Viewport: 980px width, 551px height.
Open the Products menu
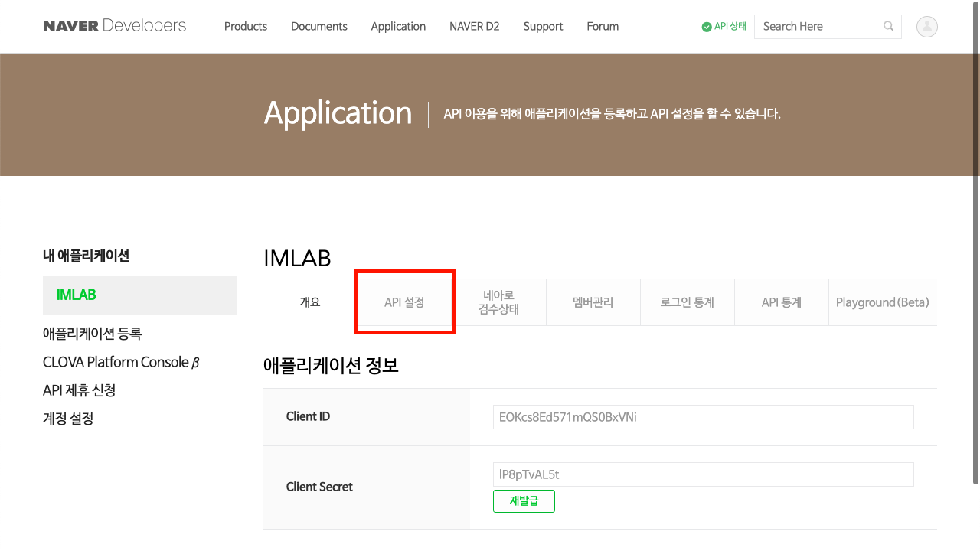tap(246, 26)
